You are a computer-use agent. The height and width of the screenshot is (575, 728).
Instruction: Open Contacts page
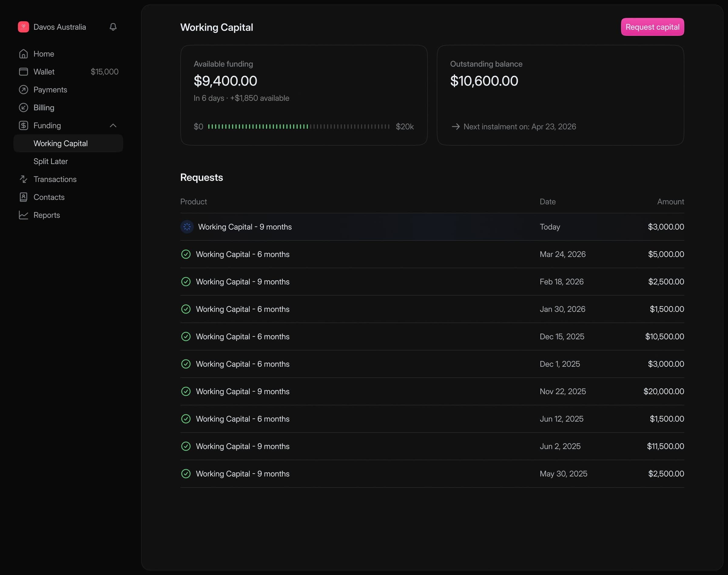(68, 197)
